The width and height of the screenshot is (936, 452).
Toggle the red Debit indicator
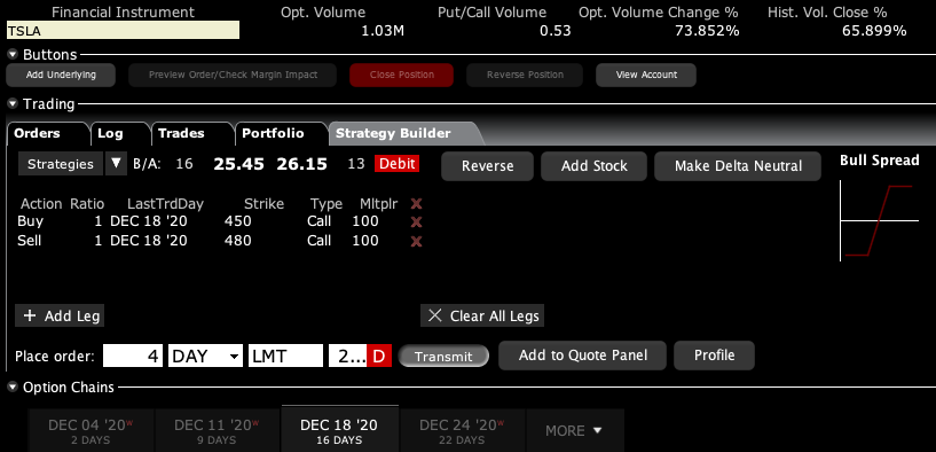tap(397, 164)
